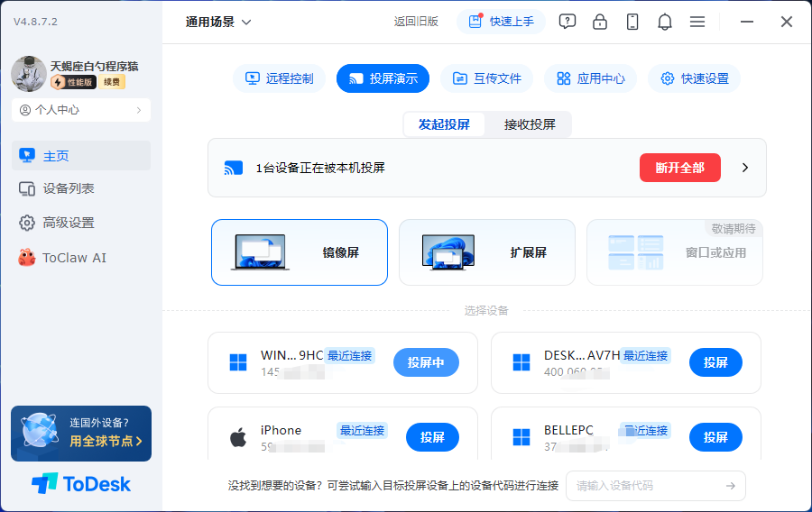Click the 性能版 badge
The height and width of the screenshot is (512, 812).
point(74,82)
